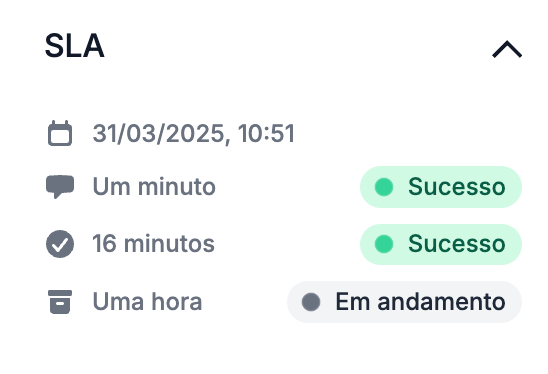Viewport: 548px width, 374px height.
Task: Click the chat bubble first-response icon
Action: click(60, 186)
